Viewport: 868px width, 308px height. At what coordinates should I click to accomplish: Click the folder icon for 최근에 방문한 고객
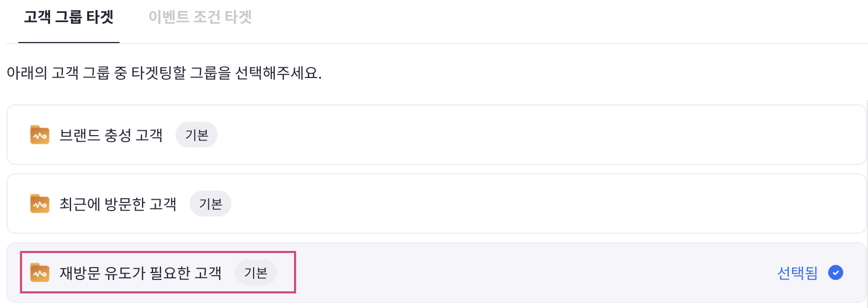pos(40,204)
